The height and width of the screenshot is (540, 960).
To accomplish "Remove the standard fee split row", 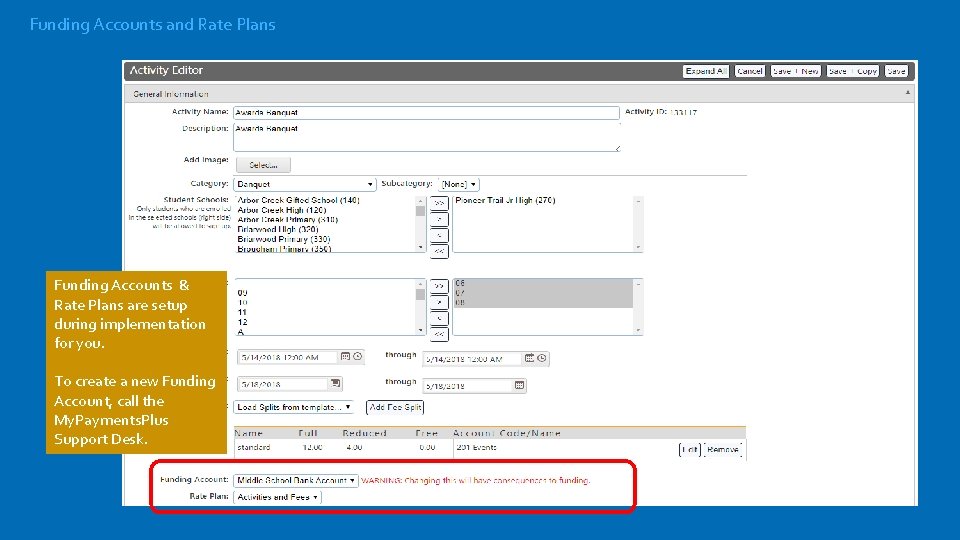I will [x=723, y=449].
